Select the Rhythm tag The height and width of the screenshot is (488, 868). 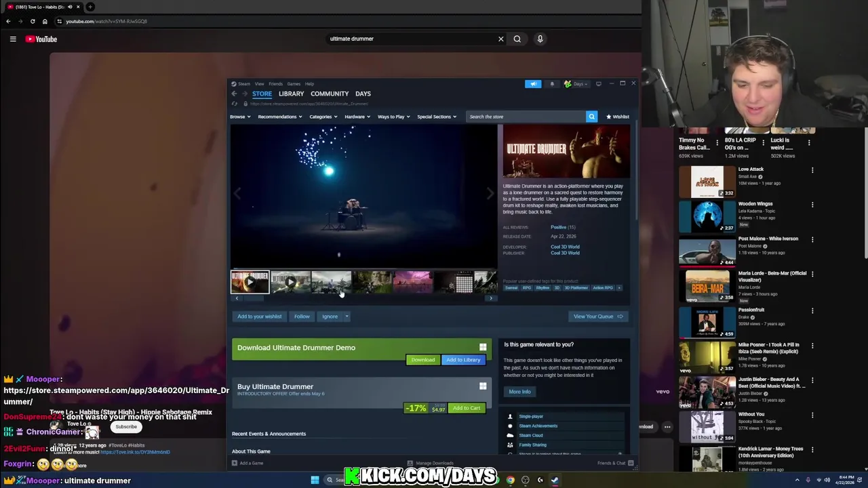point(542,288)
